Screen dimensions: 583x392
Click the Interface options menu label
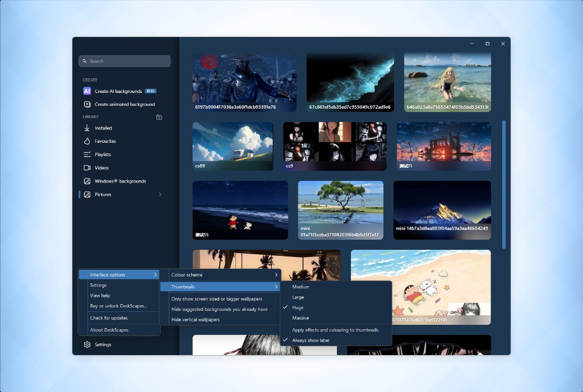click(x=108, y=275)
